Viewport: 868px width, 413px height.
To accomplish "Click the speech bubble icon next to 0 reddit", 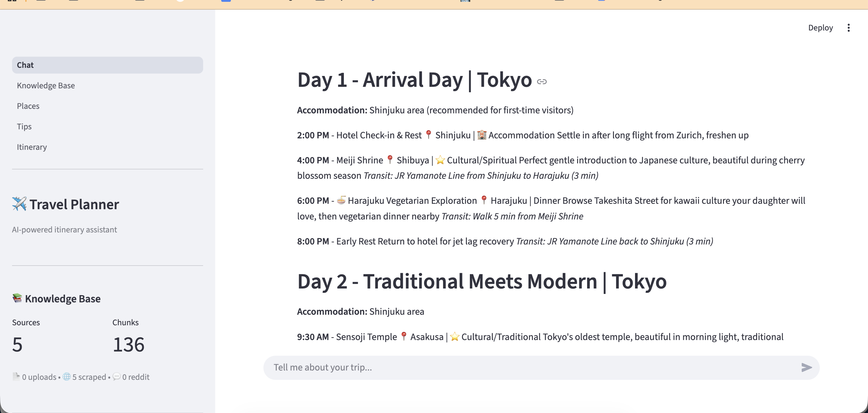I will [117, 377].
